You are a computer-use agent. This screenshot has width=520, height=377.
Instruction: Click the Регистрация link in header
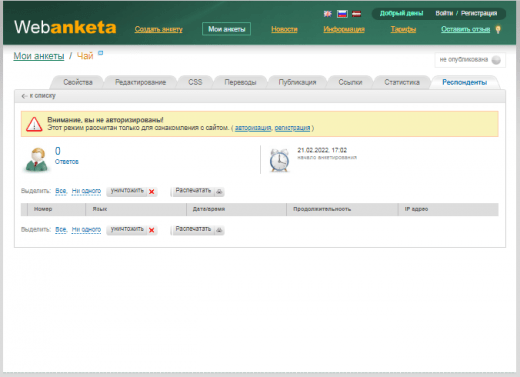479,13
